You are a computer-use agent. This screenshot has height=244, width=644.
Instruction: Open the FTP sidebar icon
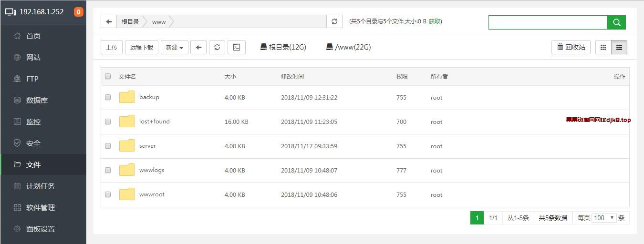point(18,79)
